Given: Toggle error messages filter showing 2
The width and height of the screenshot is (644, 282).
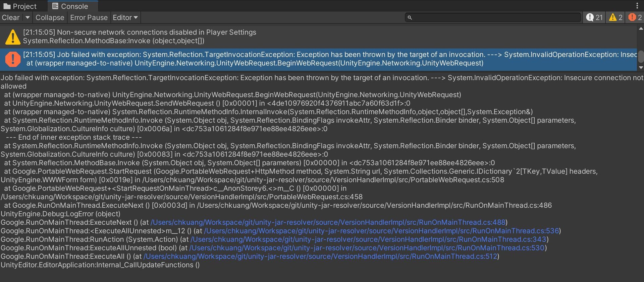Looking at the screenshot, I should pos(635,17).
